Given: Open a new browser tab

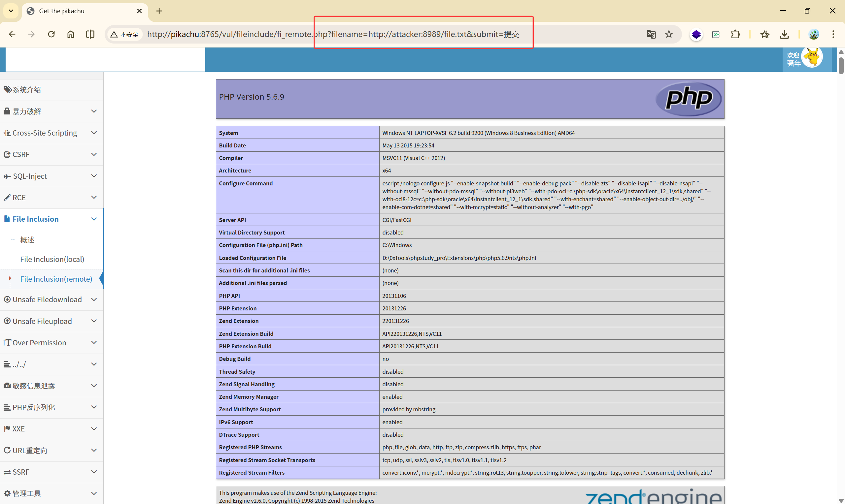Looking at the screenshot, I should coord(159,11).
